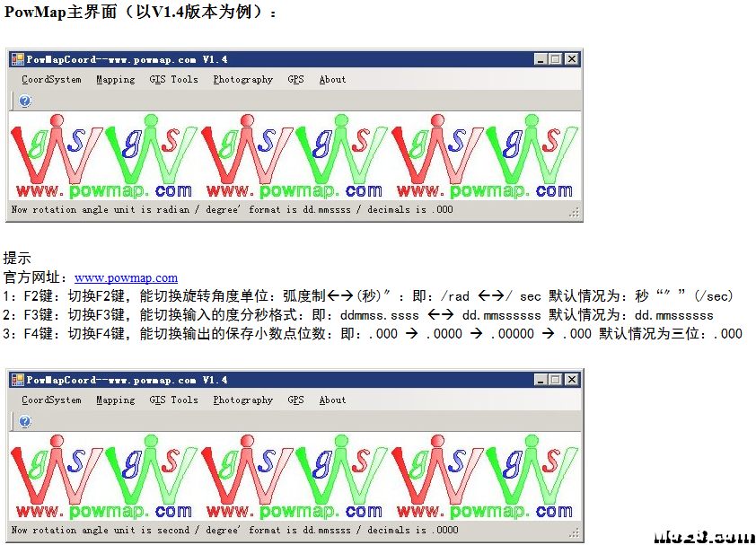
Task: Open Photography menu in top window
Action: coord(243,80)
